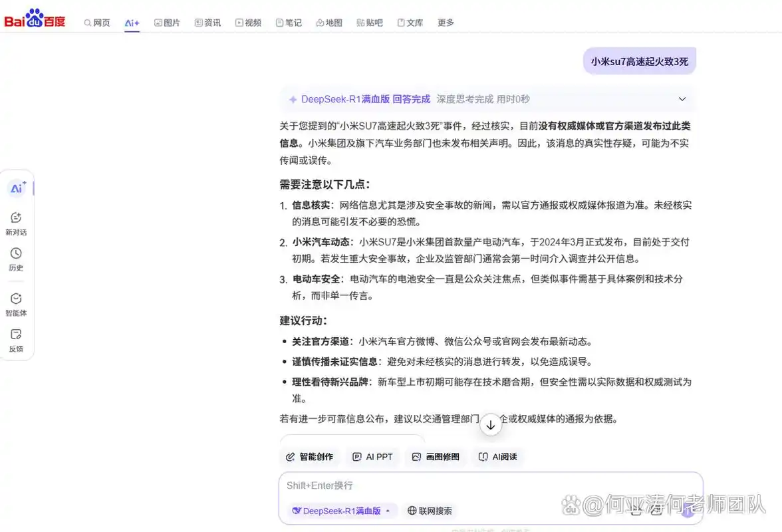The height and width of the screenshot is (532, 782).
Task: Expand the 更多 more menu
Action: (446, 22)
